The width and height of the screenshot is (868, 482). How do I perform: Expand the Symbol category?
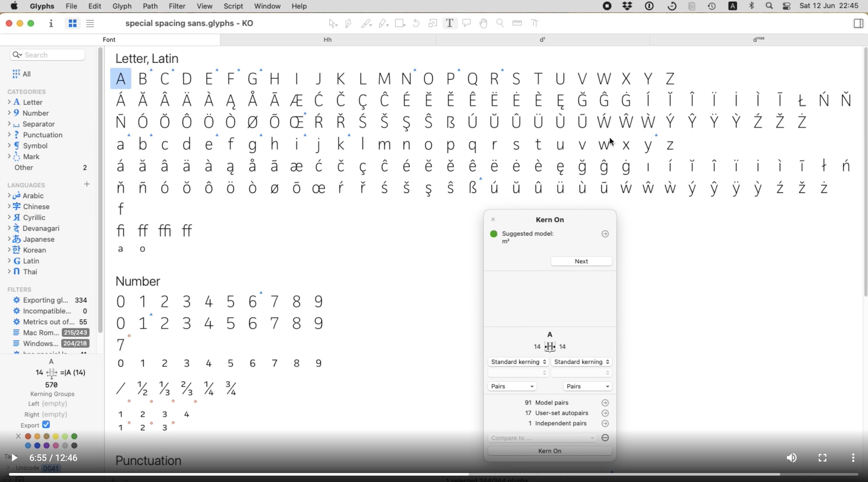pos(9,146)
